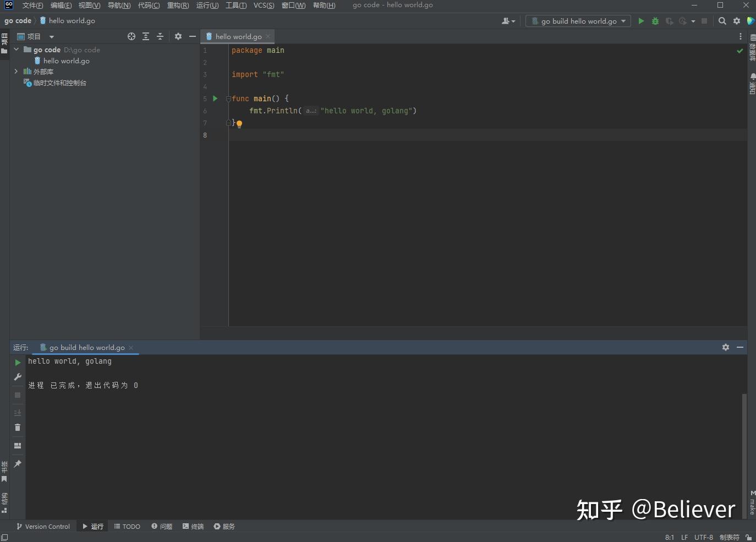Open 帮助(H) menu
The width and height of the screenshot is (756, 542).
324,5
